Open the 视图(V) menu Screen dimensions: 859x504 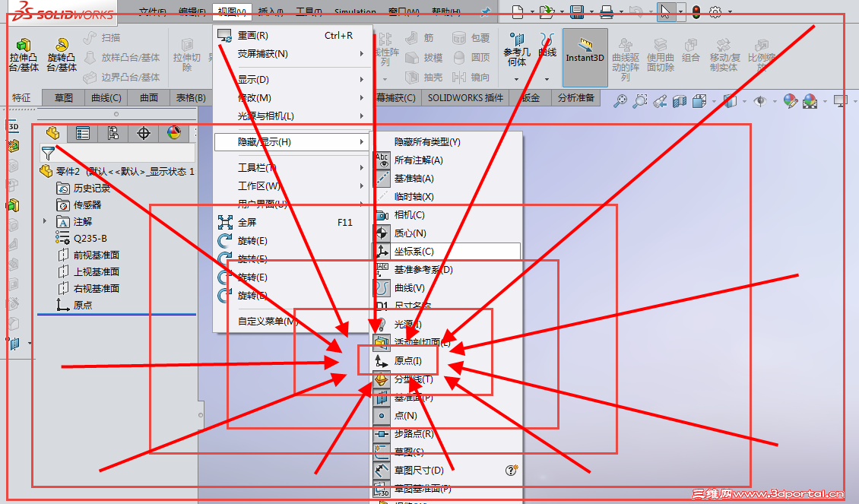coord(232,11)
